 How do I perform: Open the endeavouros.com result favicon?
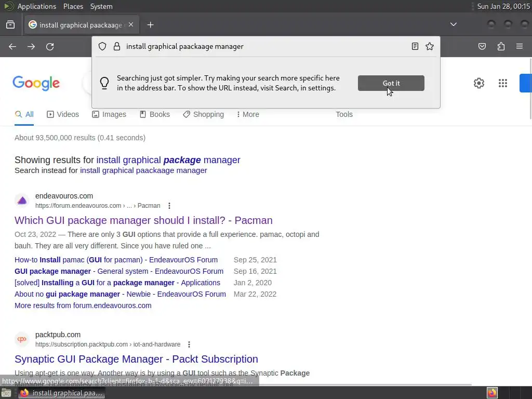point(22,201)
